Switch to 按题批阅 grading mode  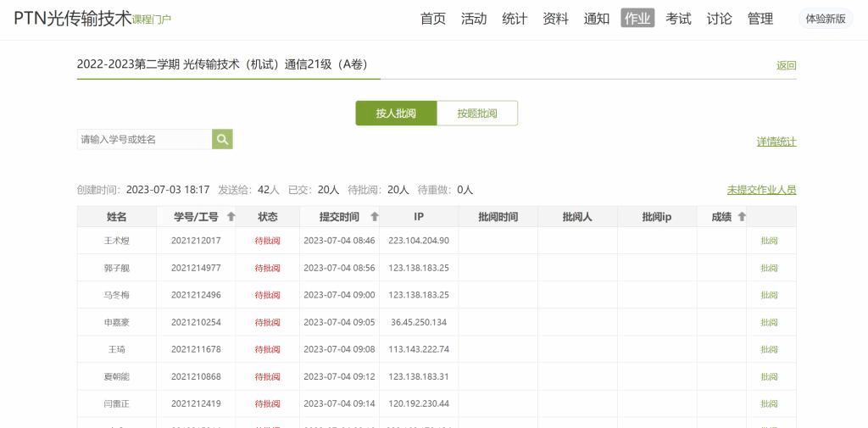pos(477,114)
